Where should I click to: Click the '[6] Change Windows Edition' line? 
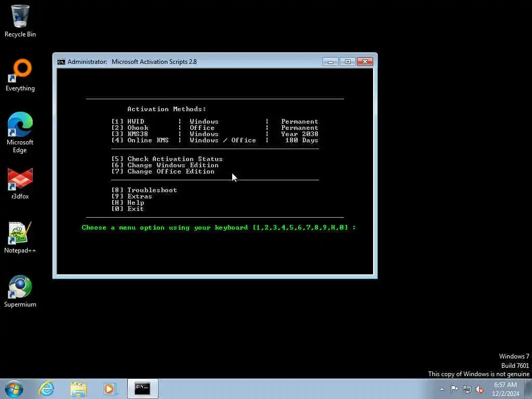click(165, 165)
